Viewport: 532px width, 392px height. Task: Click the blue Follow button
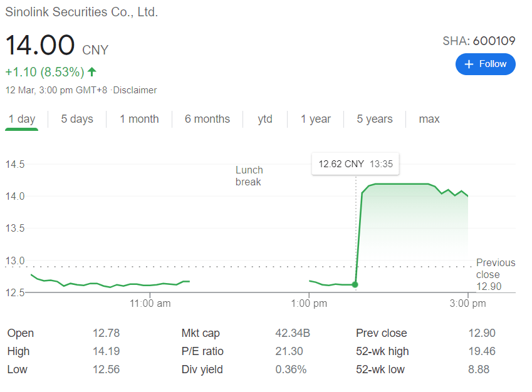tap(485, 64)
